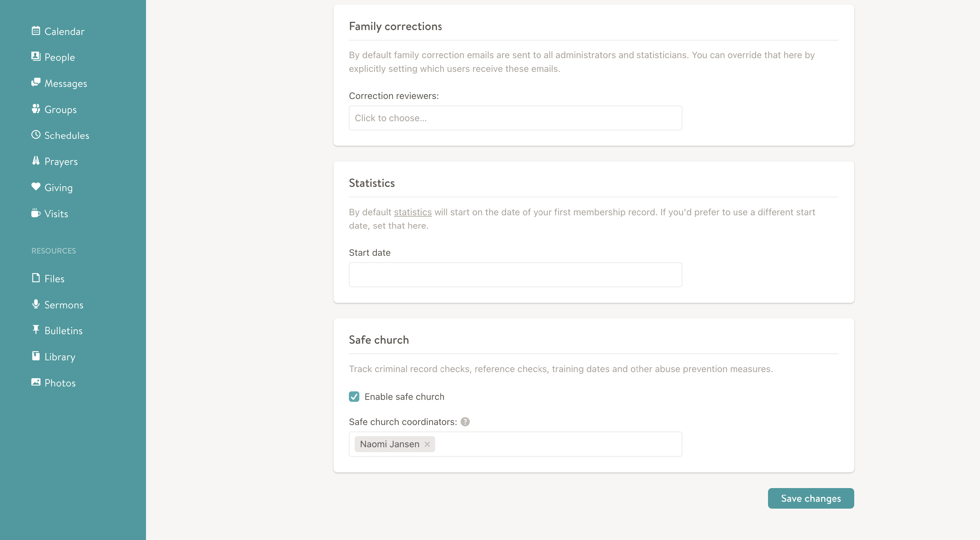Open the Library menu item

tap(60, 357)
